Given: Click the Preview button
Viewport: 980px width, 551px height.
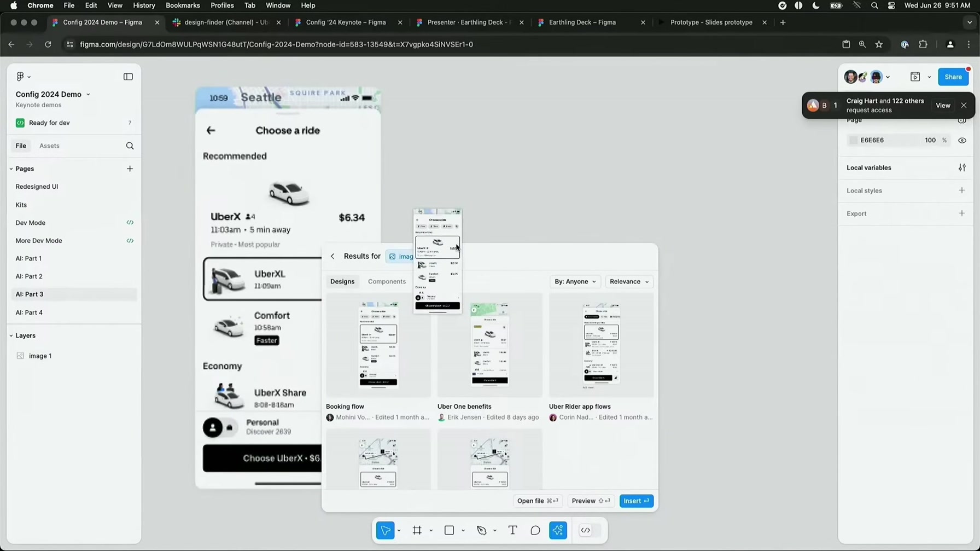Looking at the screenshot, I should (591, 501).
